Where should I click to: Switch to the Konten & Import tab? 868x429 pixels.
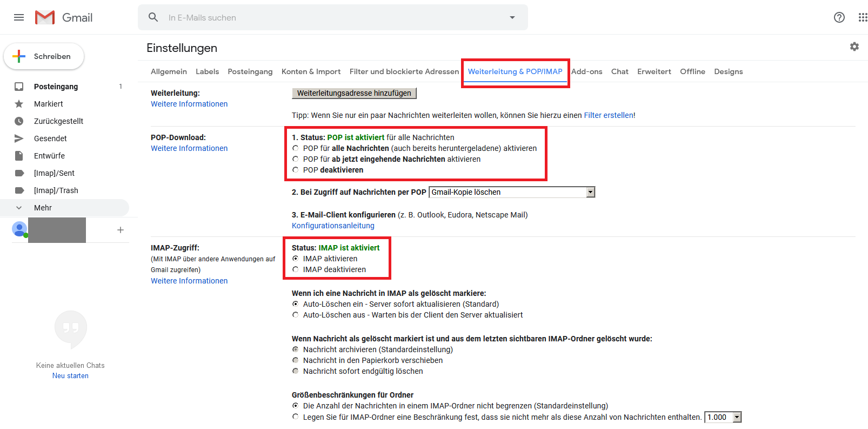coord(311,71)
